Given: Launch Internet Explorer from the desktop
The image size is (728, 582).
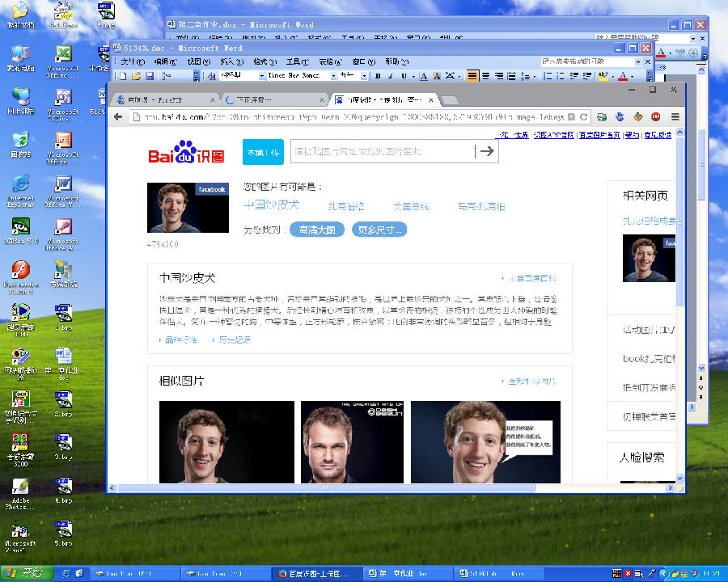Looking at the screenshot, I should (x=20, y=190).
